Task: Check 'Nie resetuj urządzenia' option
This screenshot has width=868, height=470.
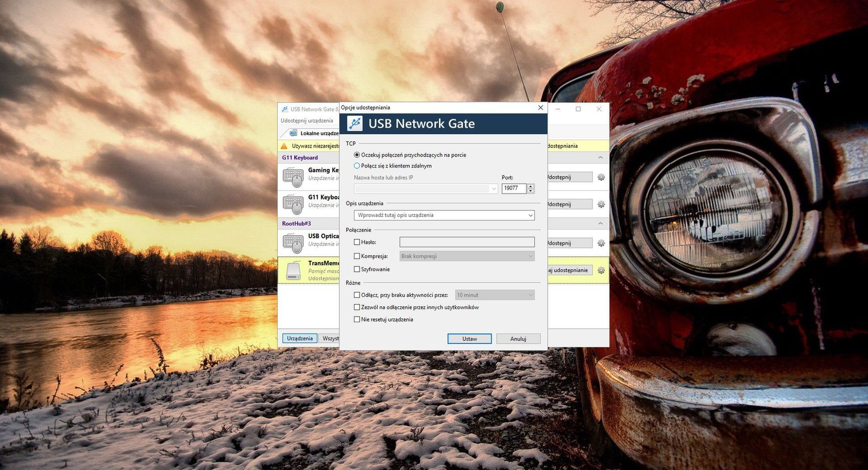Action: click(357, 319)
